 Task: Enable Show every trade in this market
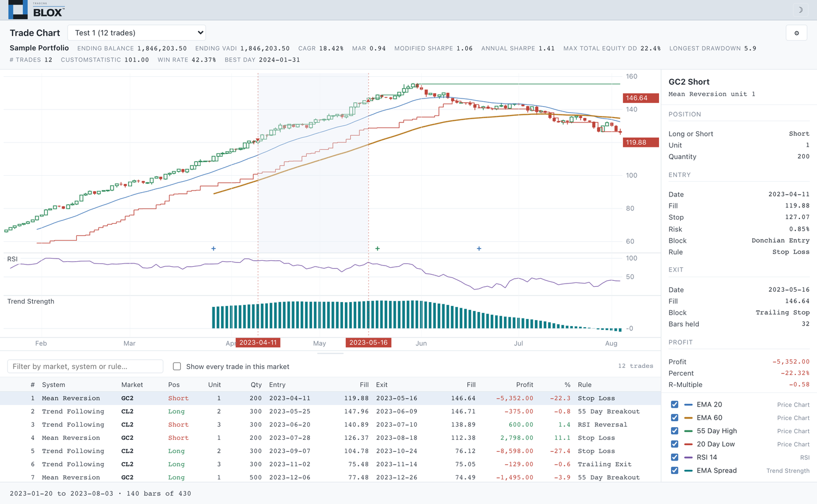pyautogui.click(x=177, y=366)
